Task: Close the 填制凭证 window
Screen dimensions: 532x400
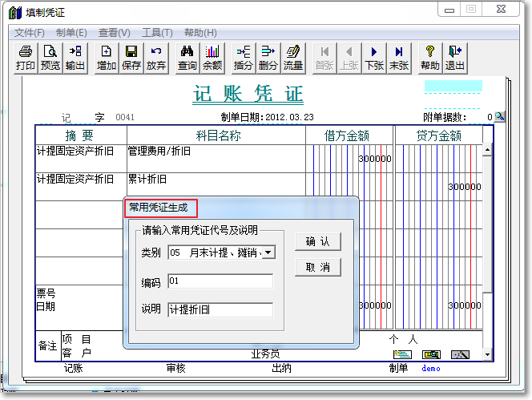Action: (x=501, y=10)
